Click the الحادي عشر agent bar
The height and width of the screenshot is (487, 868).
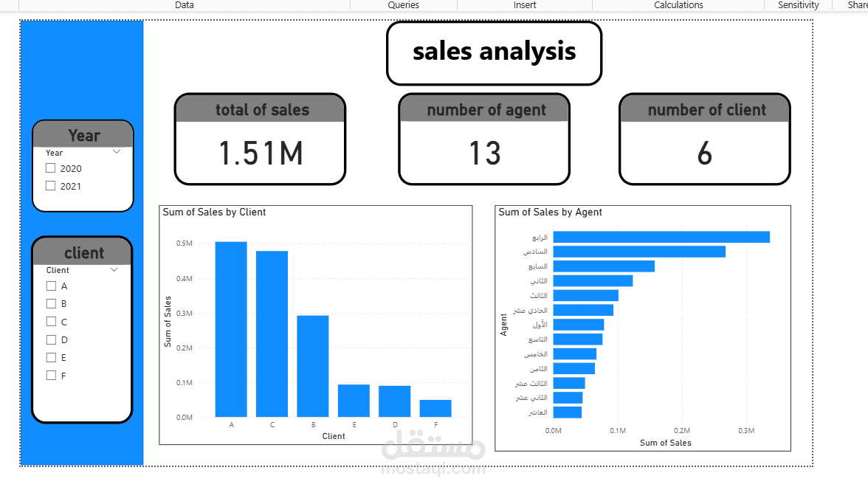(x=583, y=310)
